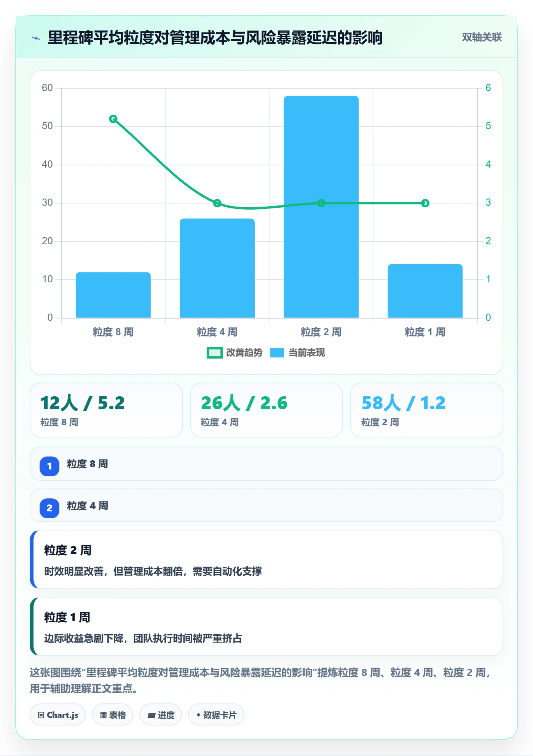Click x-axis label 粒度 1 周
The height and width of the screenshot is (756, 533).
(x=425, y=332)
